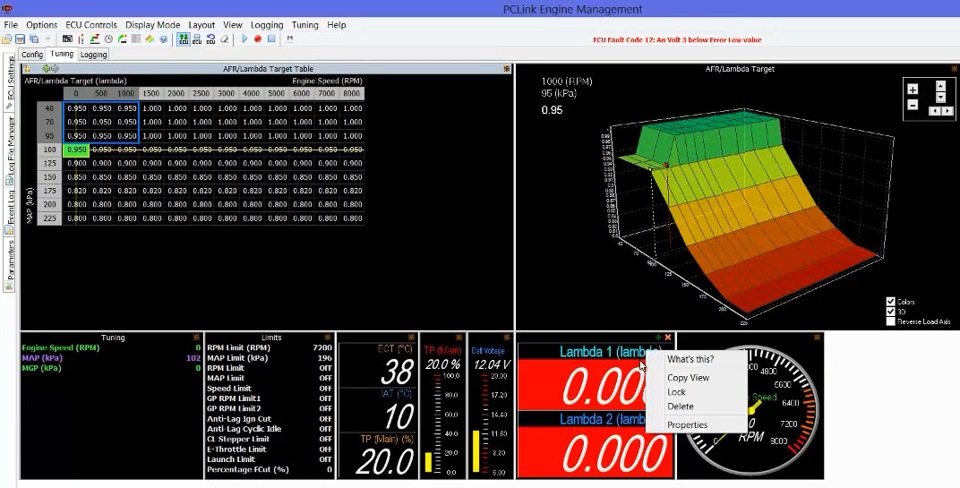Open the Event Log side tab
960x488 pixels.
10,211
